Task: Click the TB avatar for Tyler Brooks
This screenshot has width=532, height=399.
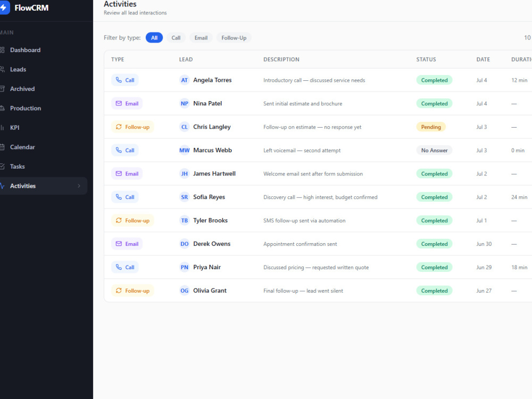Action: coord(184,221)
